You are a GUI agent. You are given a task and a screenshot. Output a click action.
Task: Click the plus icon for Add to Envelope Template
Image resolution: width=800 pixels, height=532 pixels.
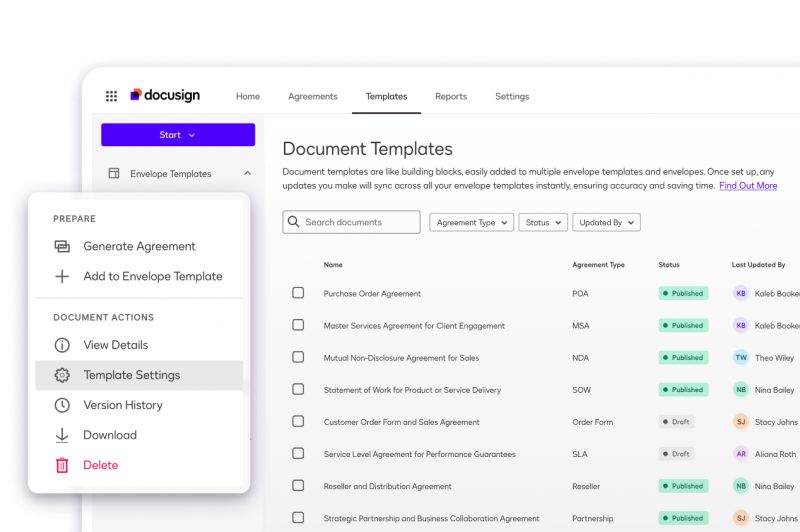62,276
